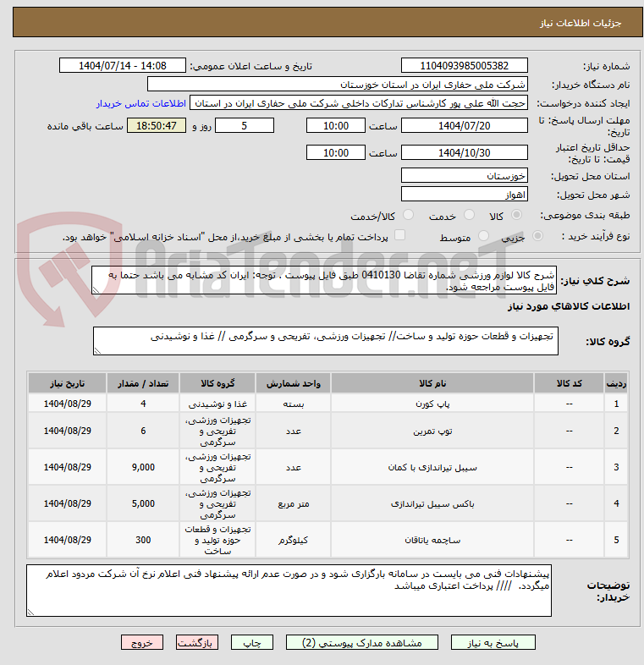
Task: Toggle the Islamic treasury payment checkbox
Action: click(x=399, y=235)
